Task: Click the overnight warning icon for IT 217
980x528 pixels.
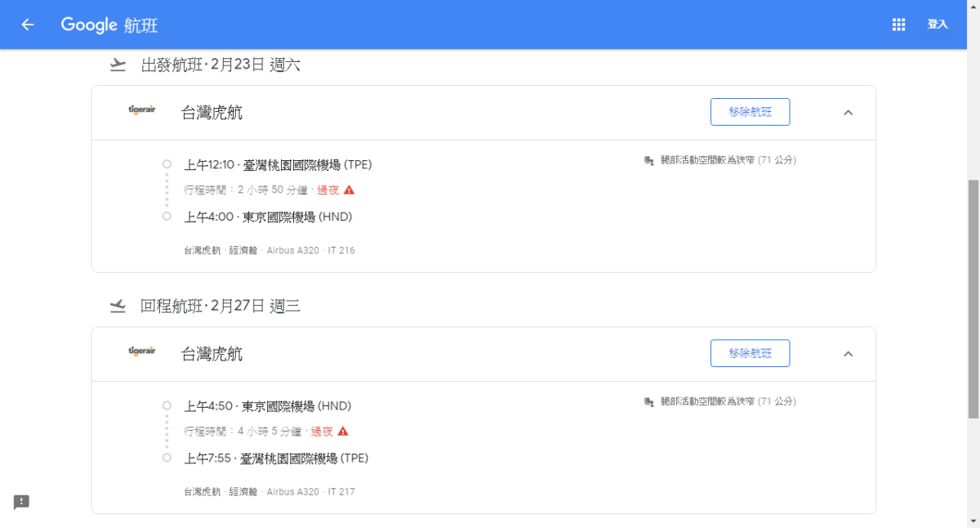Action: (343, 431)
